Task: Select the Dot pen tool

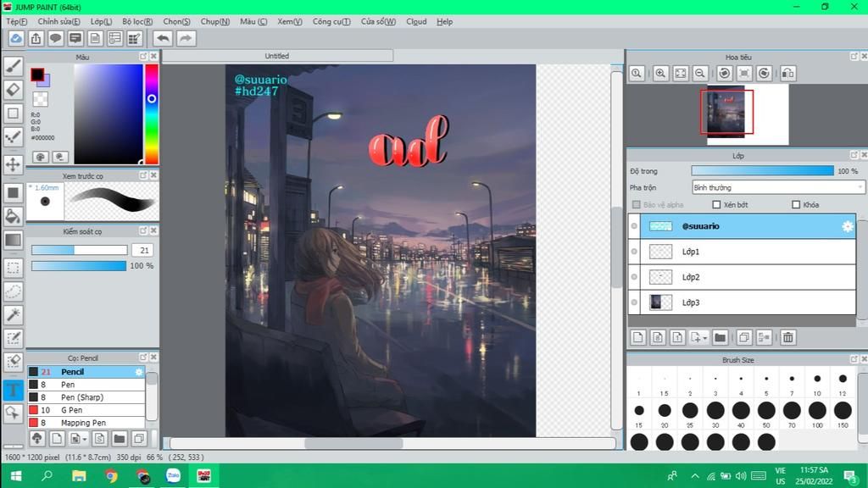Action: [x=14, y=136]
